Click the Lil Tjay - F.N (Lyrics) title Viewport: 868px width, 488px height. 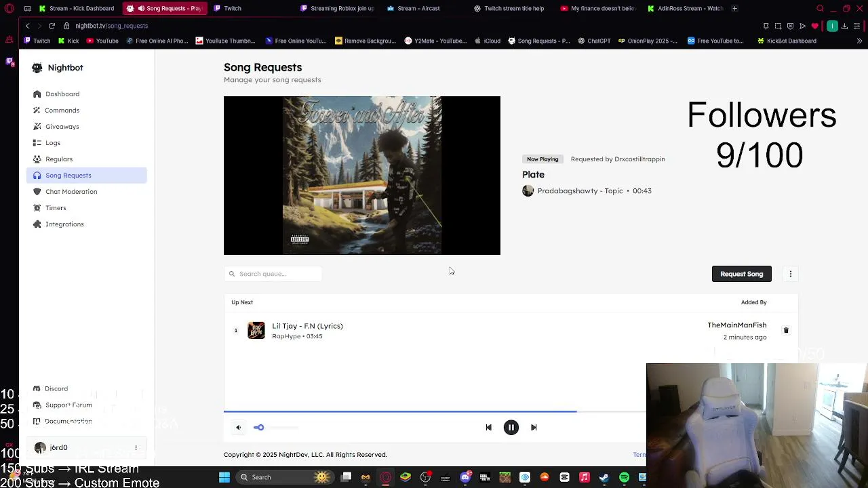(307, 326)
